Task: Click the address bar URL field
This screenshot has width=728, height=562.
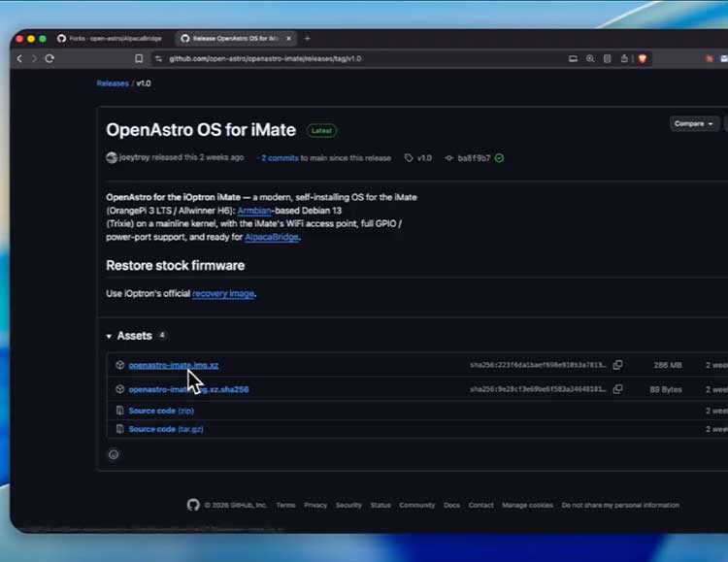Action: click(362, 58)
